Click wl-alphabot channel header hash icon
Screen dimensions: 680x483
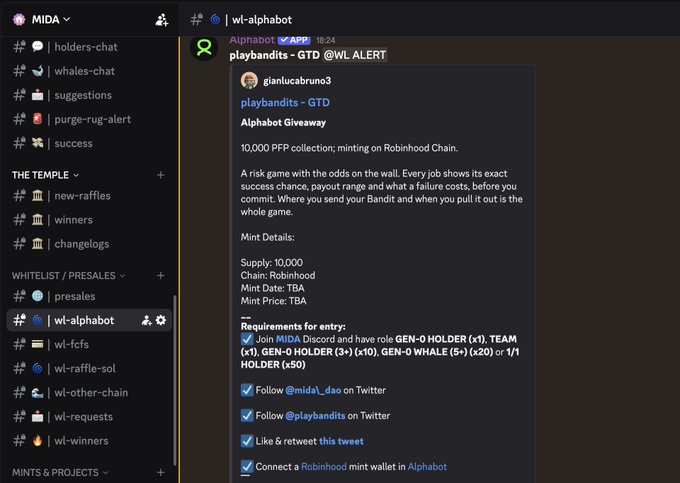tap(196, 20)
